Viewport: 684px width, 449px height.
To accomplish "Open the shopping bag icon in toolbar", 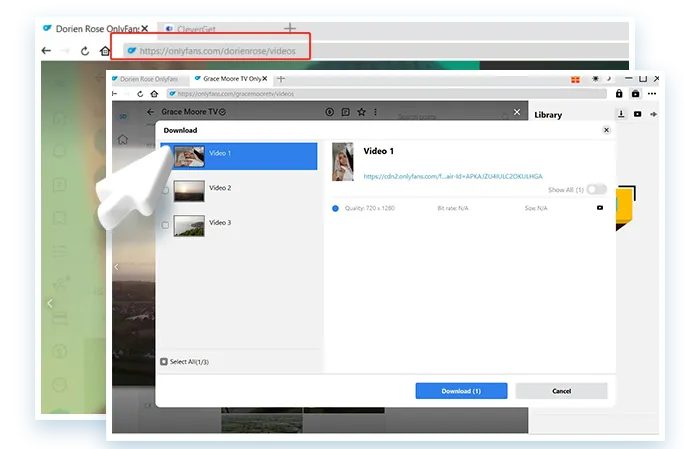I will [636, 93].
